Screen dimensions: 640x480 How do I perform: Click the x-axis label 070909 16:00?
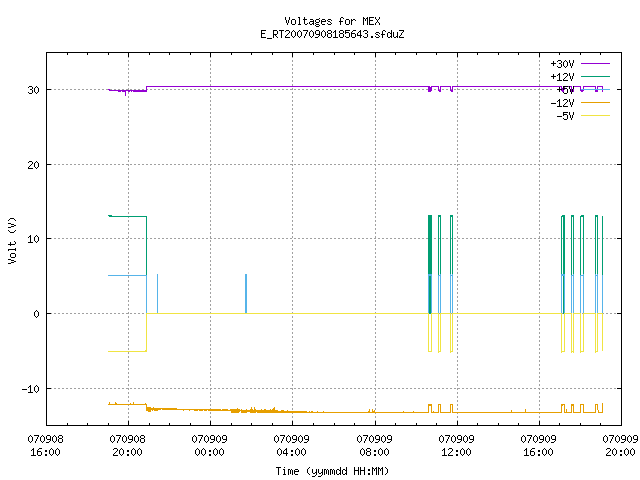click(x=538, y=445)
